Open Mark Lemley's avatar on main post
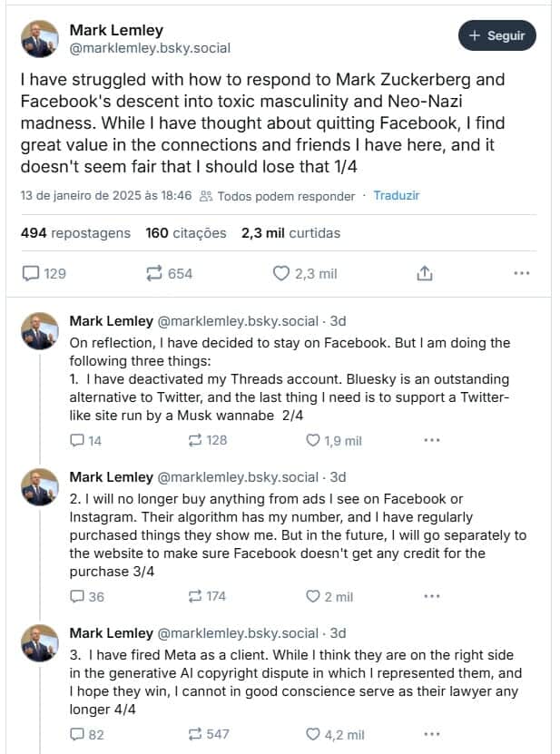This screenshot has width=560, height=754. pyautogui.click(x=40, y=39)
